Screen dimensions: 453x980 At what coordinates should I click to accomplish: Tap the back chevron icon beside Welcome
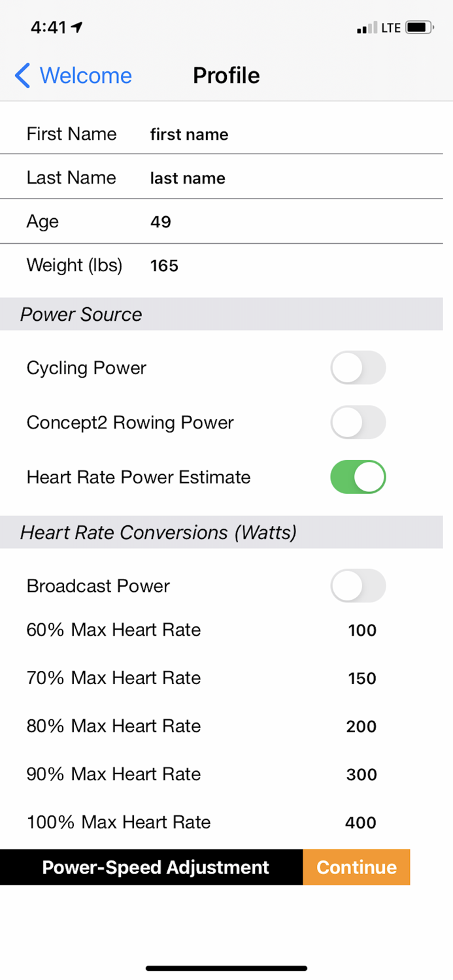(22, 76)
